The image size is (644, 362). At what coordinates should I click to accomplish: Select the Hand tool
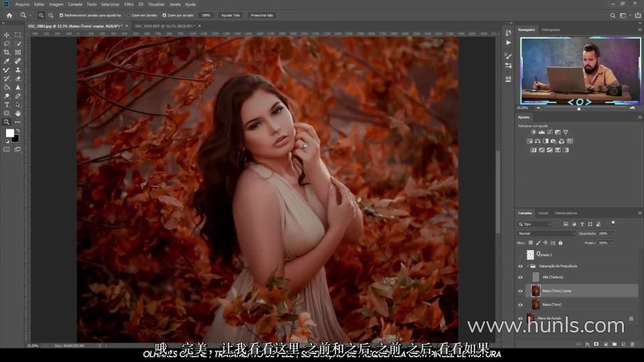tap(17, 113)
